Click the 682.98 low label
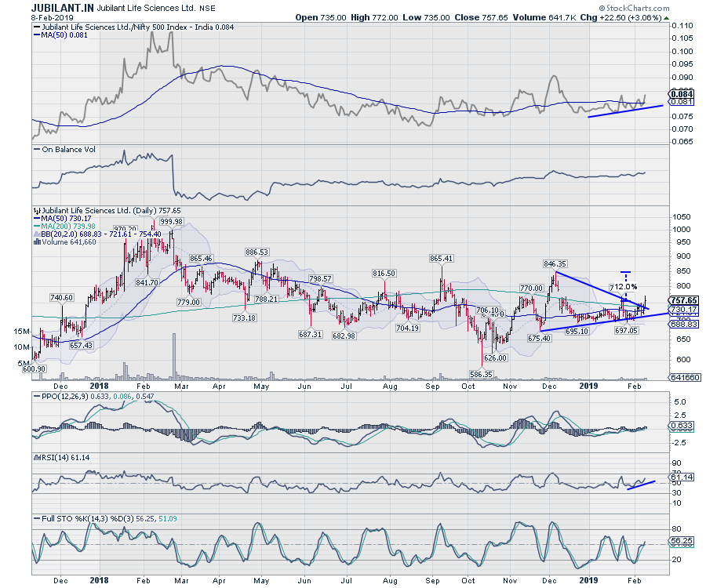Viewport: 706px width, 588px height. [344, 336]
